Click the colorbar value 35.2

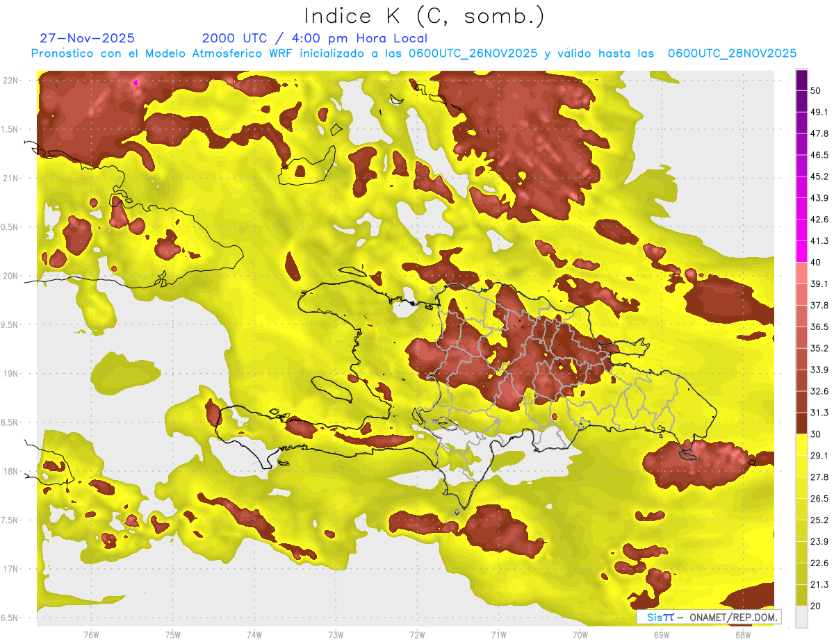click(x=819, y=348)
